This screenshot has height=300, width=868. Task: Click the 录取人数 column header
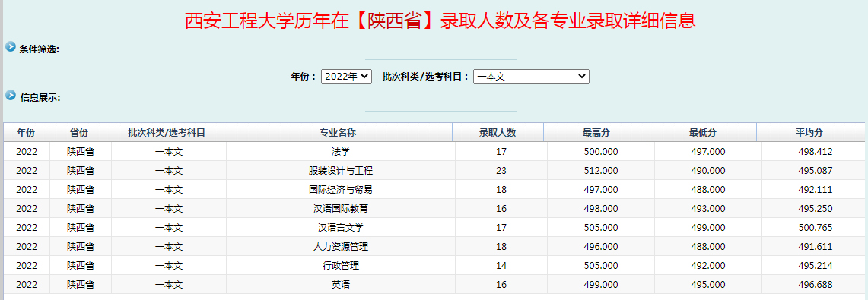tap(498, 132)
